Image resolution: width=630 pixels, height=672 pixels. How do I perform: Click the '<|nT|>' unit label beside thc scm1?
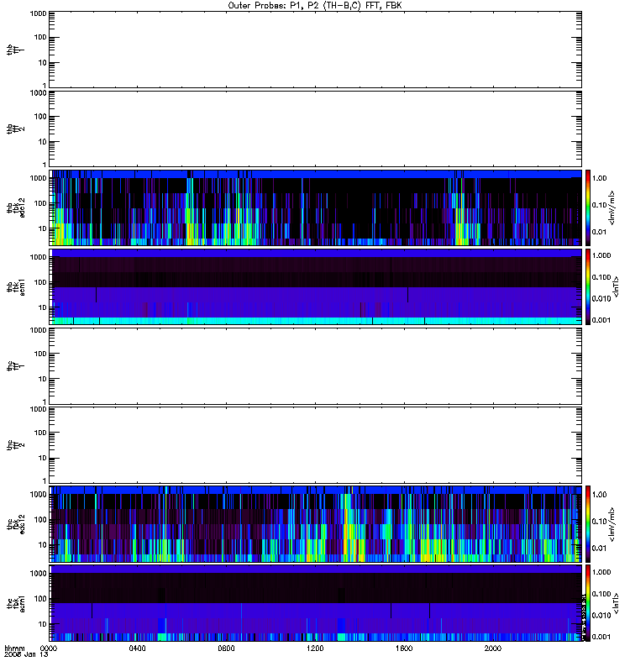coord(616,603)
